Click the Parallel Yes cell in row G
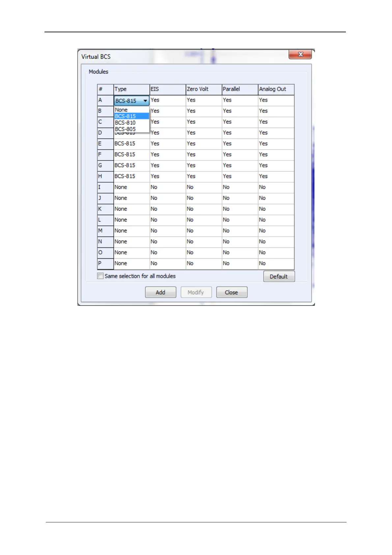The width and height of the screenshot is (392, 555). tap(240, 165)
